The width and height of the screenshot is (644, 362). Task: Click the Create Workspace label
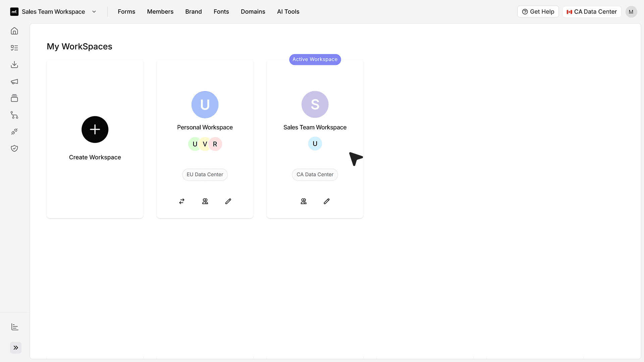coord(95,157)
